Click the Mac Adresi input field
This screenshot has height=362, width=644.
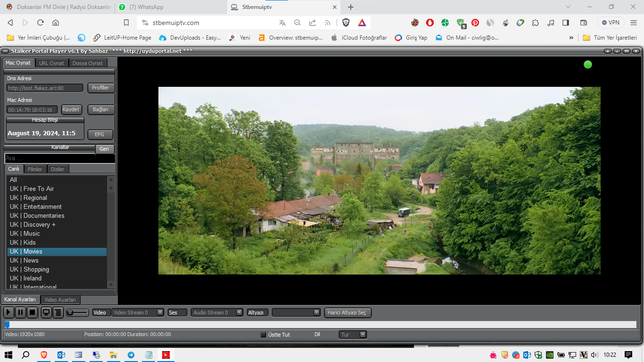pos(32,110)
